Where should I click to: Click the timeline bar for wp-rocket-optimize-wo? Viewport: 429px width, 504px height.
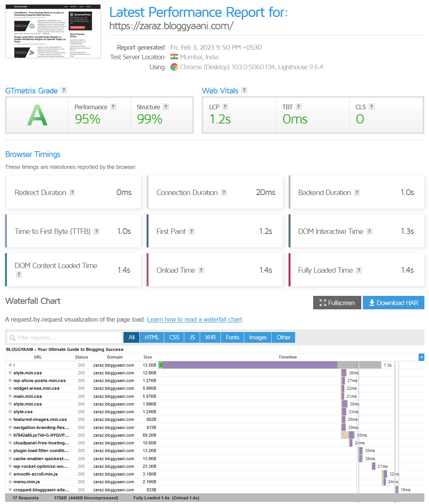(374, 466)
